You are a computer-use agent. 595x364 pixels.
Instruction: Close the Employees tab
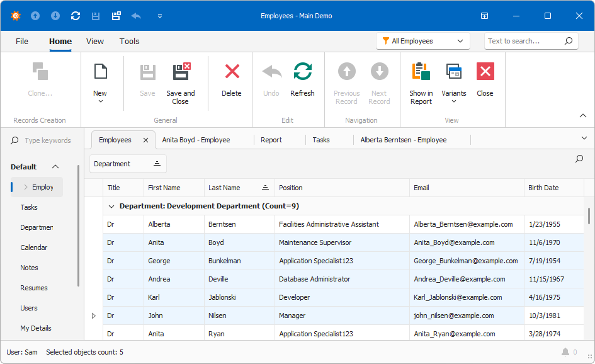coord(145,140)
